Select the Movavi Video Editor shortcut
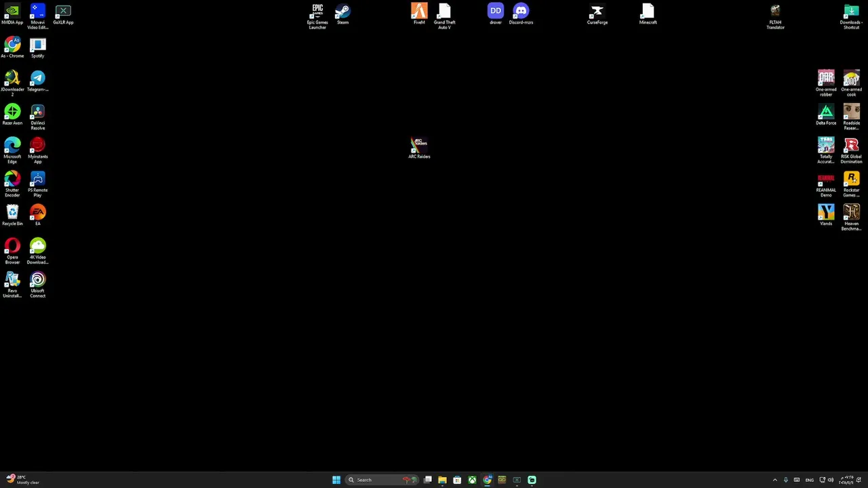The height and width of the screenshot is (488, 868). tap(37, 16)
